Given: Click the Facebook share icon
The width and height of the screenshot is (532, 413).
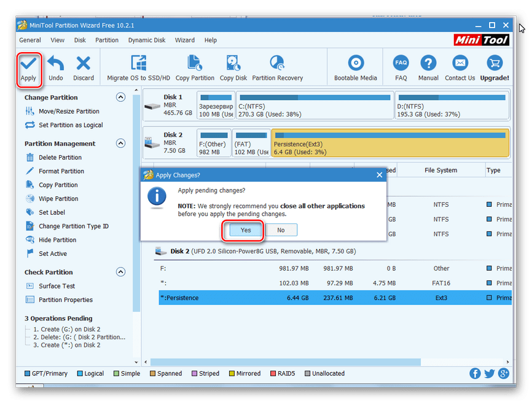Looking at the screenshot, I should (x=475, y=373).
